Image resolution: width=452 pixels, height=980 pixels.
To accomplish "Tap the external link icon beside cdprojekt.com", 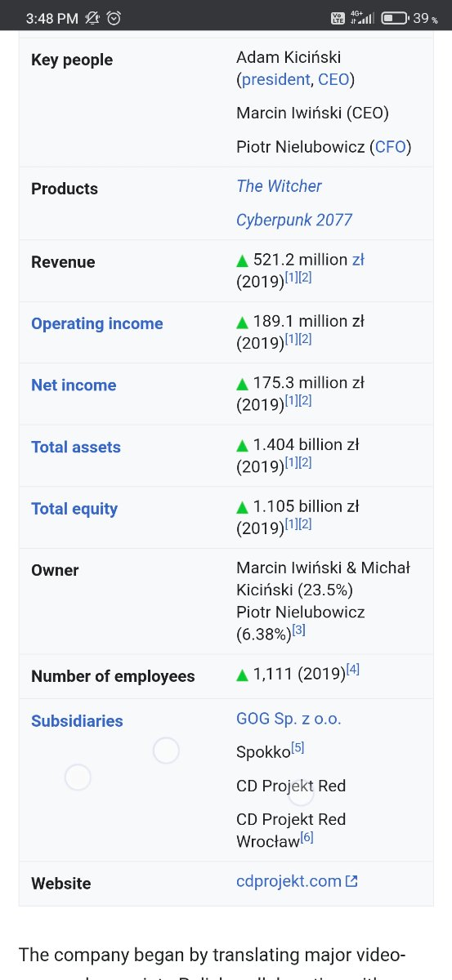I will pyautogui.click(x=351, y=881).
